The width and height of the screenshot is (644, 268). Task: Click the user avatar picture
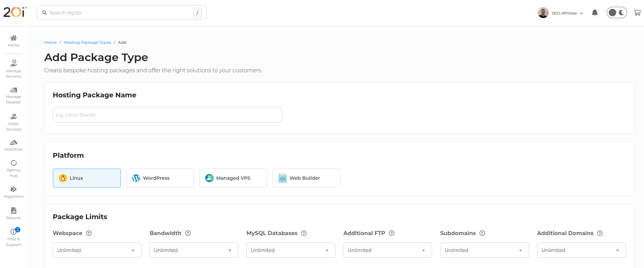pyautogui.click(x=543, y=13)
